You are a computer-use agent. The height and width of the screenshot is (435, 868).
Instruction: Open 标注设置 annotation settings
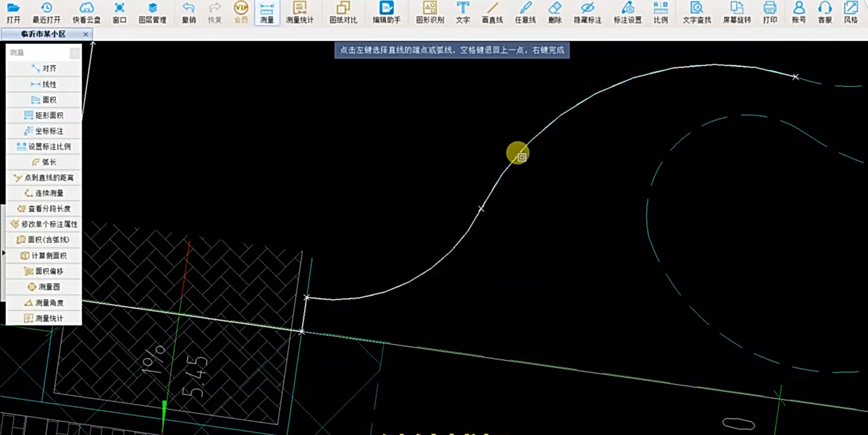point(627,13)
